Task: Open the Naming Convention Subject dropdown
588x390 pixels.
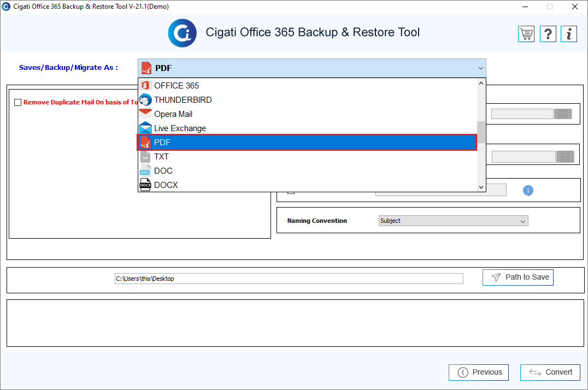Action: coord(454,221)
